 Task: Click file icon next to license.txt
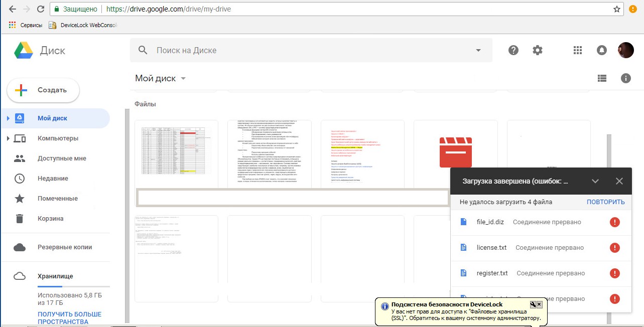464,248
